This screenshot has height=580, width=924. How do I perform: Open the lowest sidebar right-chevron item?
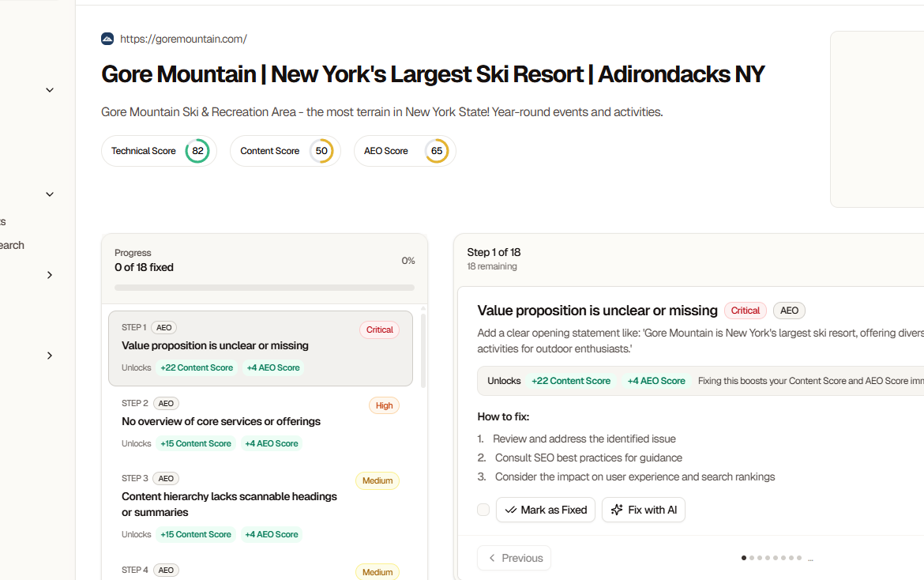pos(50,356)
